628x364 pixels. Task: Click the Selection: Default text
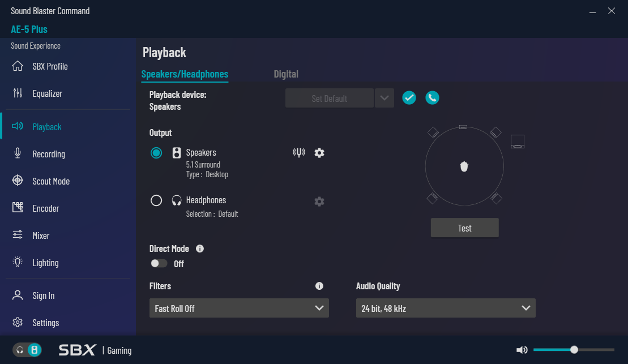tap(212, 214)
